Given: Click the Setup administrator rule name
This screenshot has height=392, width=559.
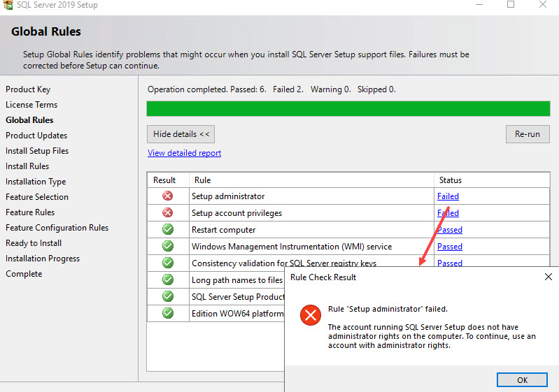Looking at the screenshot, I should [228, 196].
